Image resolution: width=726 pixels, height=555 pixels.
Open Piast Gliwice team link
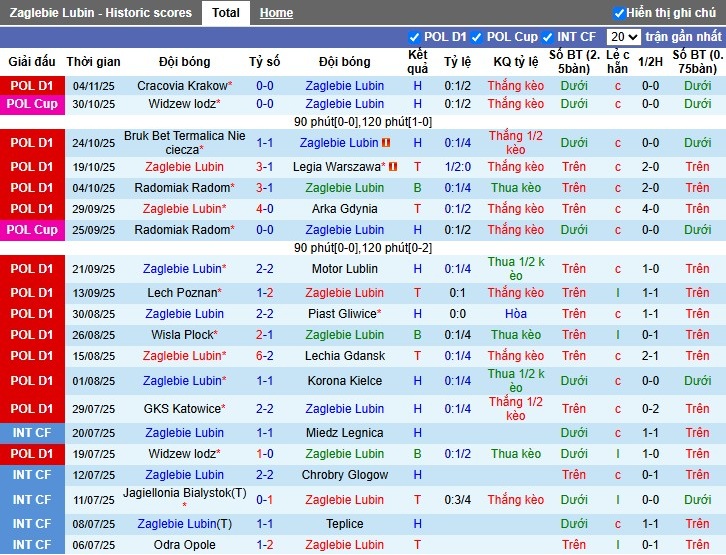click(x=344, y=313)
